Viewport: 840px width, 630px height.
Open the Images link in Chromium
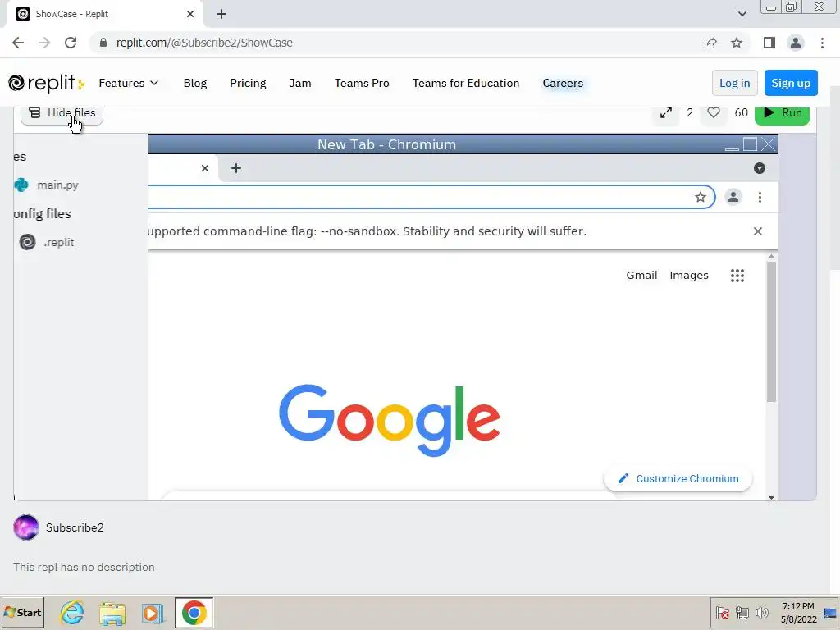(x=689, y=276)
